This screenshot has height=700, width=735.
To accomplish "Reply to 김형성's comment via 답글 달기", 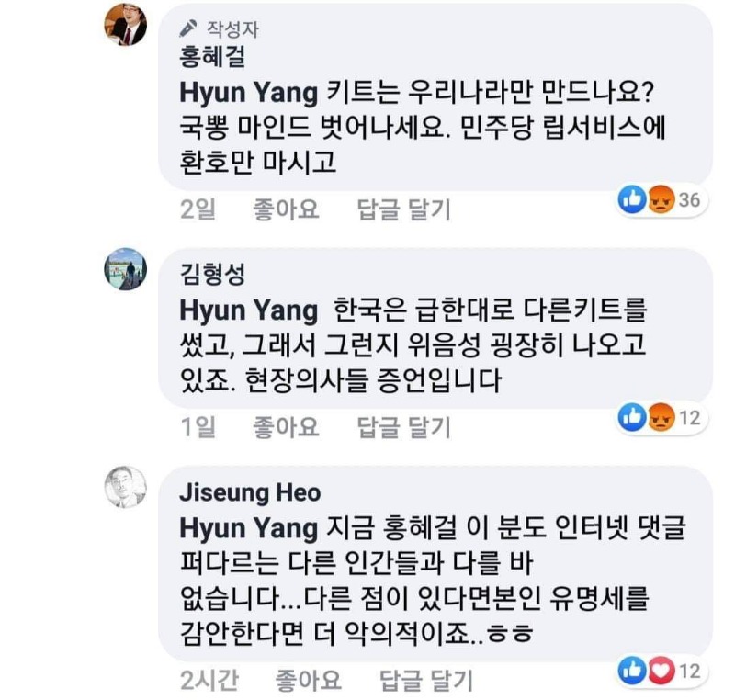I will (x=403, y=426).
